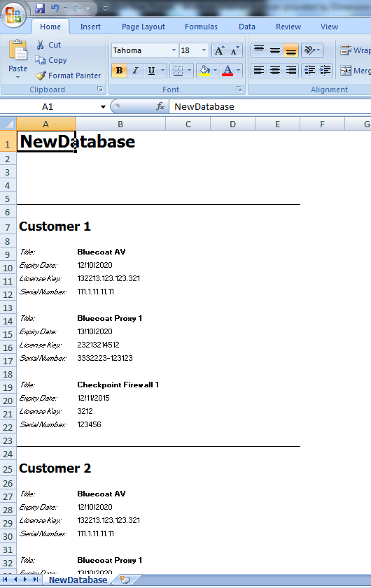Open the Insert ribbon tab
Screen dimensions: 371x588
coord(90,27)
